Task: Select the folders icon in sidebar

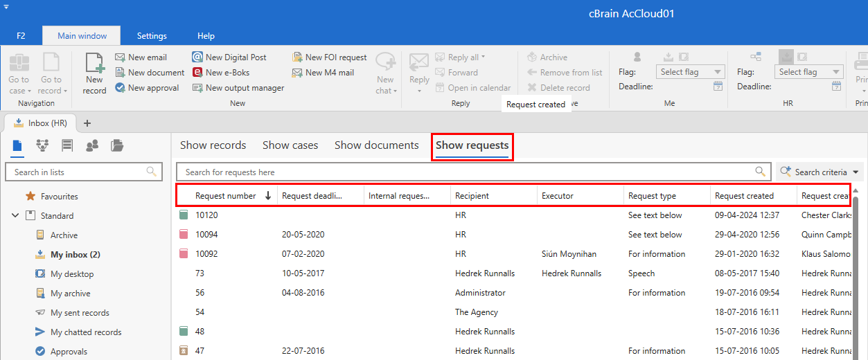Action: (118, 145)
